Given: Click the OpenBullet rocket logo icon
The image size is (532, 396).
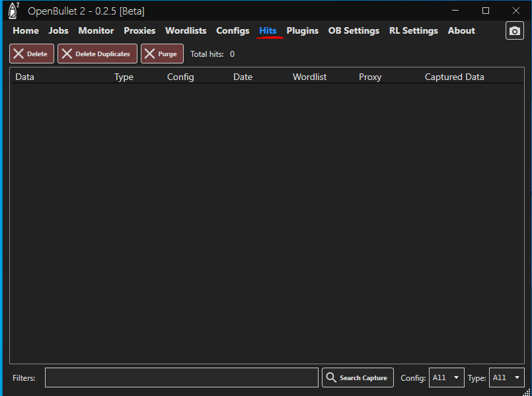Looking at the screenshot, I should pos(13,11).
